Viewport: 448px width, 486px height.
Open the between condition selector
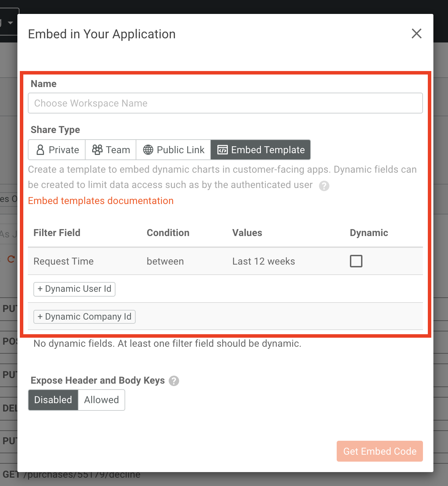click(165, 261)
